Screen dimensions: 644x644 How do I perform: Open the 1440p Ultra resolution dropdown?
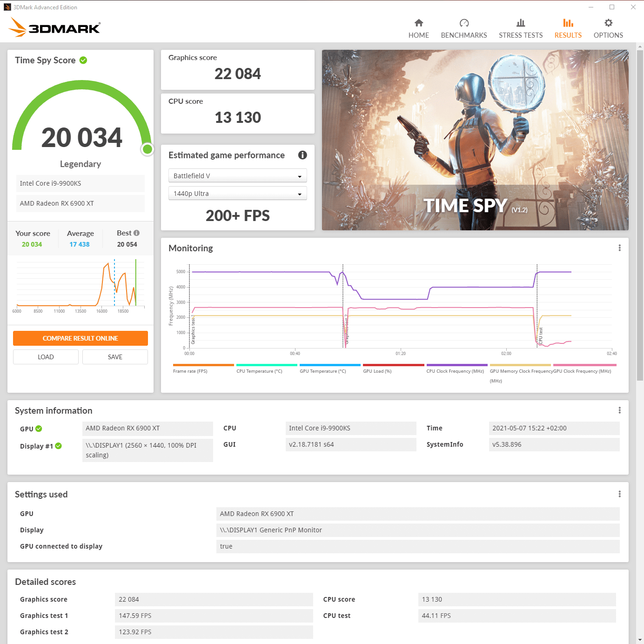point(237,193)
